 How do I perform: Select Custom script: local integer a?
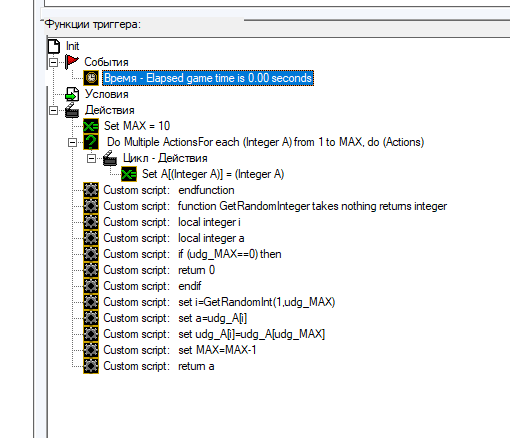tap(174, 238)
